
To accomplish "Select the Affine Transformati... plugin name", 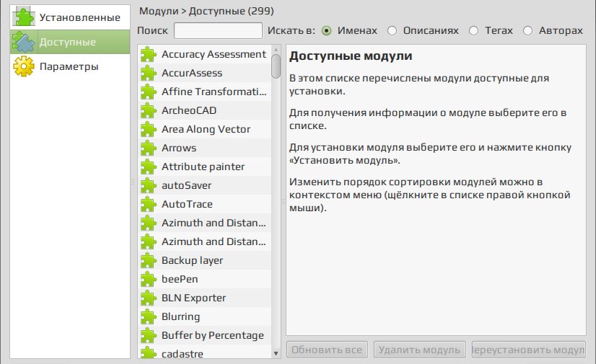I will [214, 92].
